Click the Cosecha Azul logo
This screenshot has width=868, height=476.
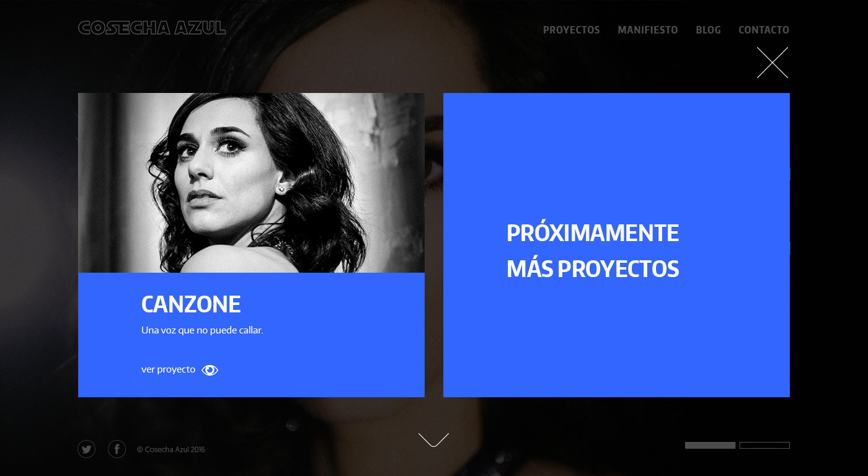point(152,28)
